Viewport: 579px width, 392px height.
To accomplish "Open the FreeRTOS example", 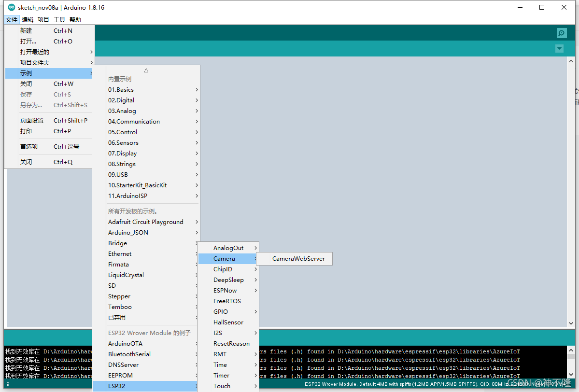I will pos(228,301).
